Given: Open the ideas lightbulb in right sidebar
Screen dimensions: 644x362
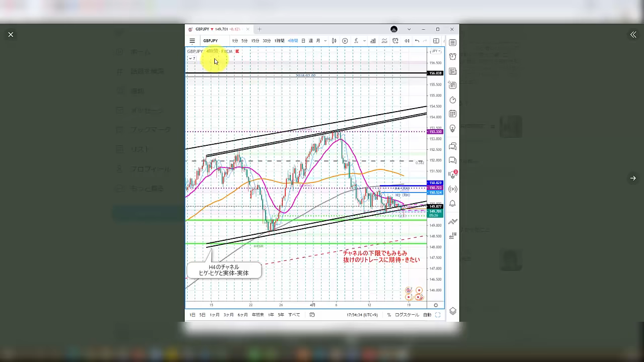Looking at the screenshot, I should point(453,129).
